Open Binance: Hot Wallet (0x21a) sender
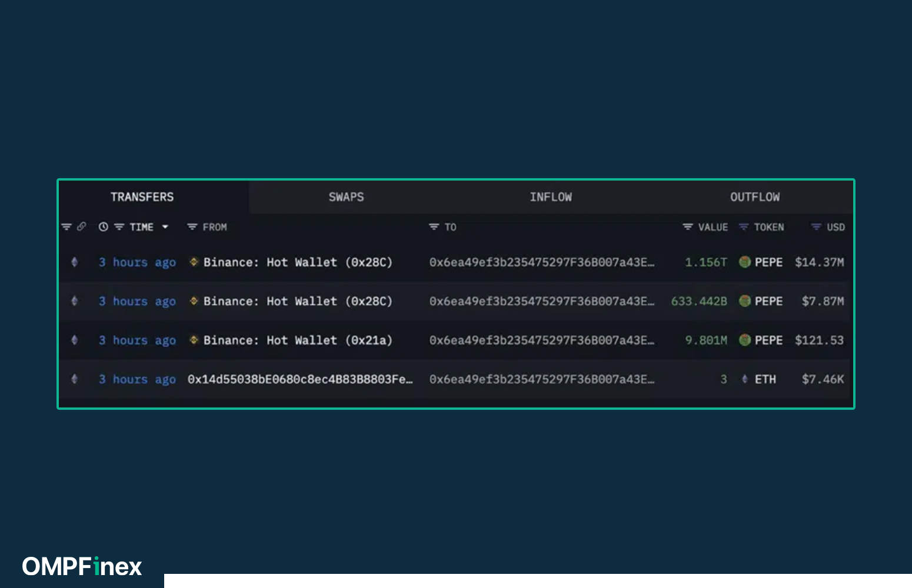This screenshot has width=912, height=588. click(298, 340)
